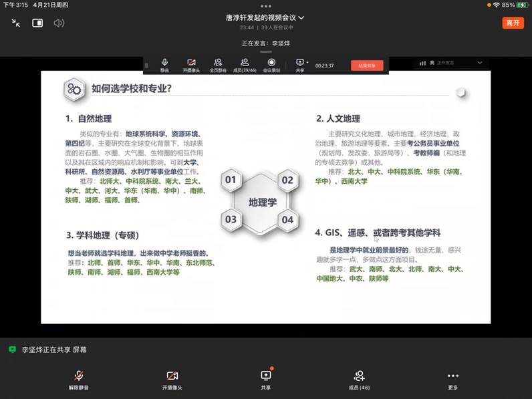Click the 地理学 hexagon on the slide

tap(262, 201)
